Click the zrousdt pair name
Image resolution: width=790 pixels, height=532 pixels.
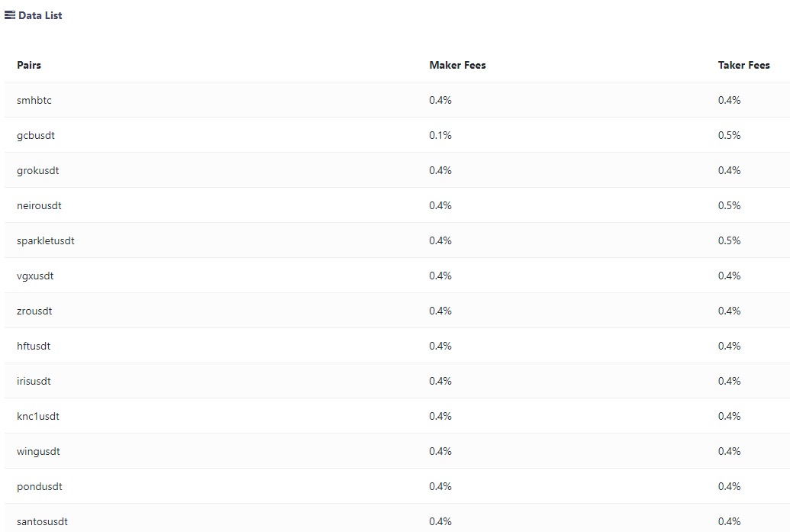click(x=34, y=311)
